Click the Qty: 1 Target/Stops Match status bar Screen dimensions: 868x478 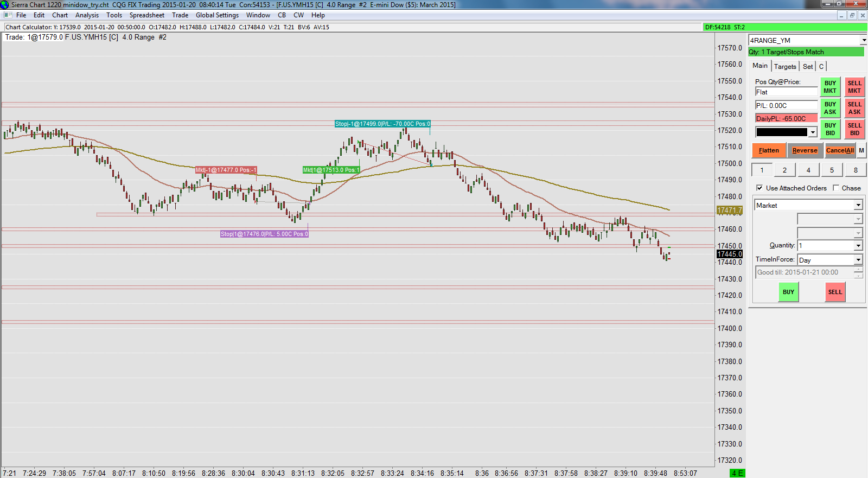[x=806, y=52]
